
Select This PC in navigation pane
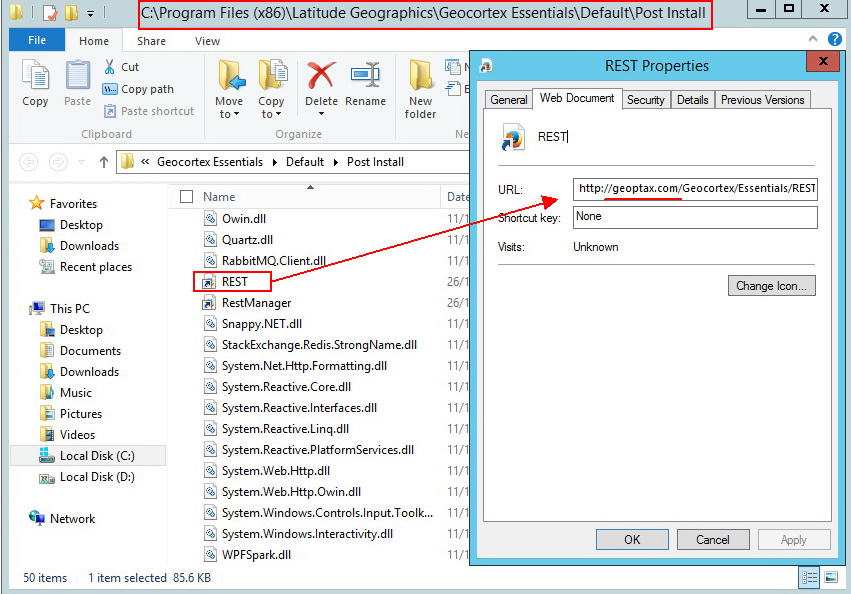coord(69,308)
